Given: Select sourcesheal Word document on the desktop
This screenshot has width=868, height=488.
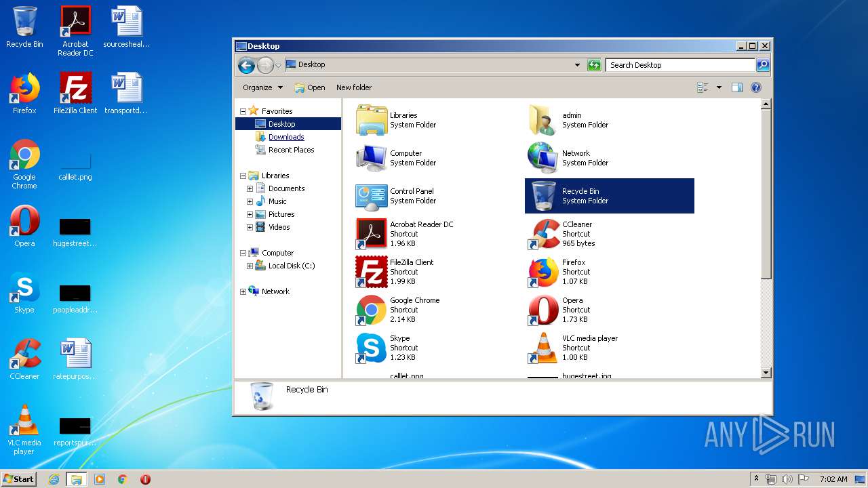Looking at the screenshot, I should (126, 22).
